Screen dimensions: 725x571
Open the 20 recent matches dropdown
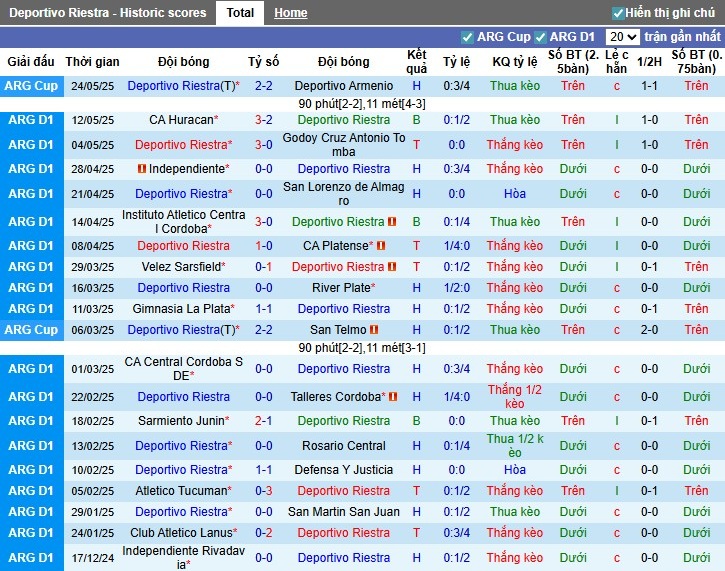[x=622, y=37]
